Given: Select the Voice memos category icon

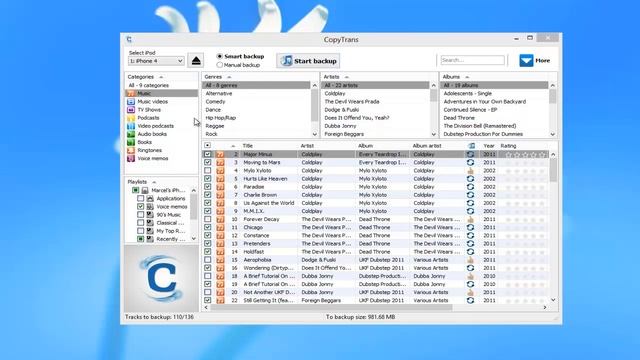Looking at the screenshot, I should point(131,158).
